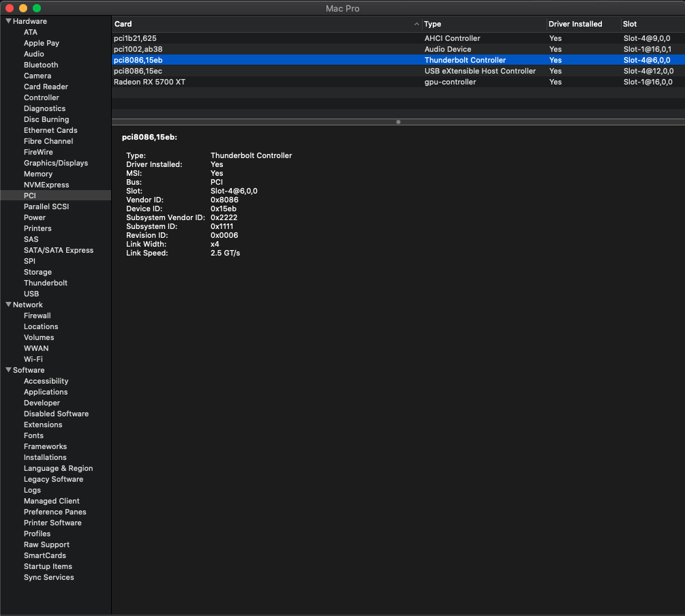Select ATA in the sidebar
Viewport: 685px width, 616px height.
pos(31,32)
